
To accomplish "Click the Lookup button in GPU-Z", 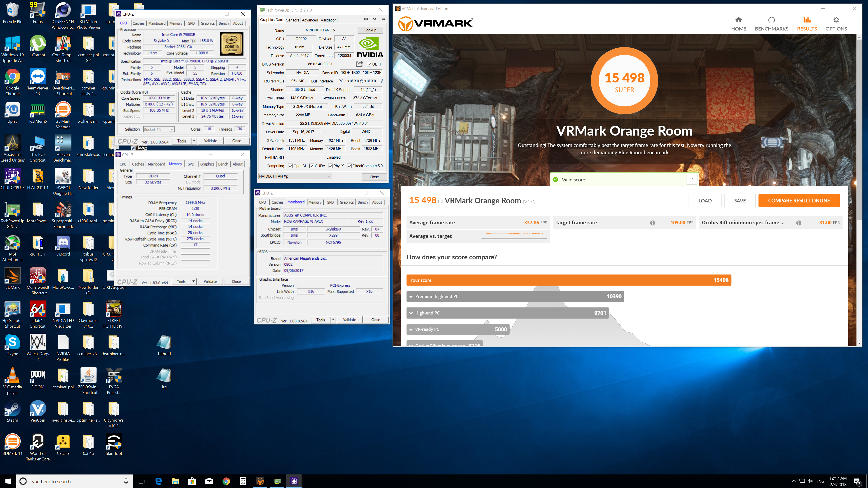I will click(370, 30).
